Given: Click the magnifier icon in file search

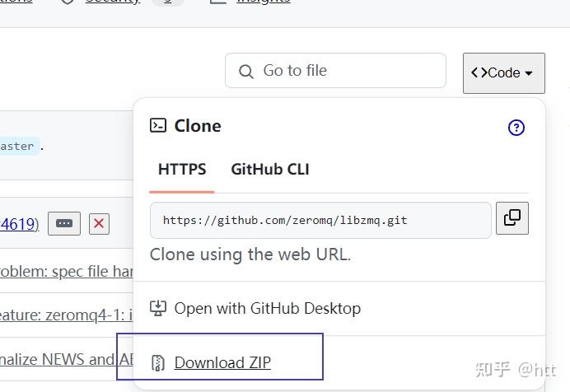Looking at the screenshot, I should click(245, 72).
